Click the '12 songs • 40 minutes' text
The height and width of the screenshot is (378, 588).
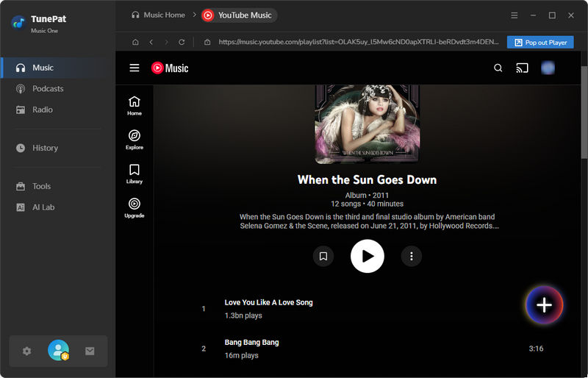367,204
